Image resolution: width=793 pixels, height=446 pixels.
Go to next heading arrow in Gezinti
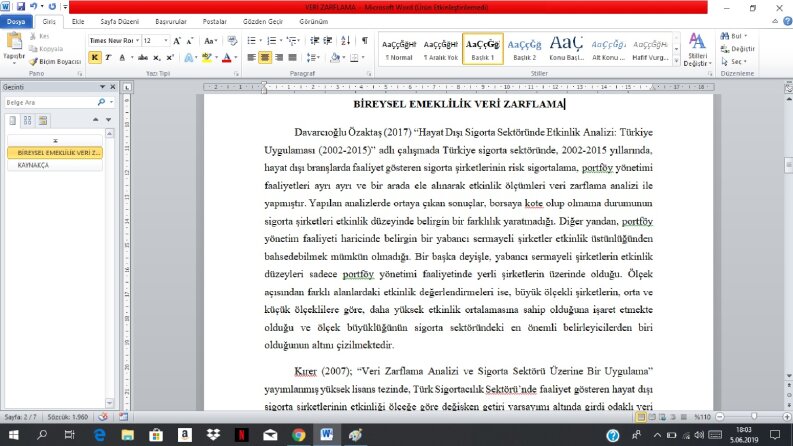[x=108, y=120]
